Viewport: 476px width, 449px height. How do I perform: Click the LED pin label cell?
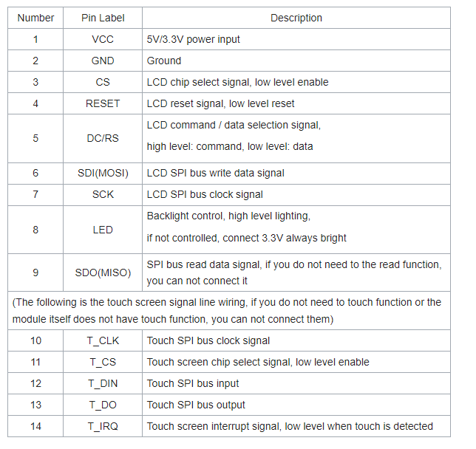tap(103, 230)
